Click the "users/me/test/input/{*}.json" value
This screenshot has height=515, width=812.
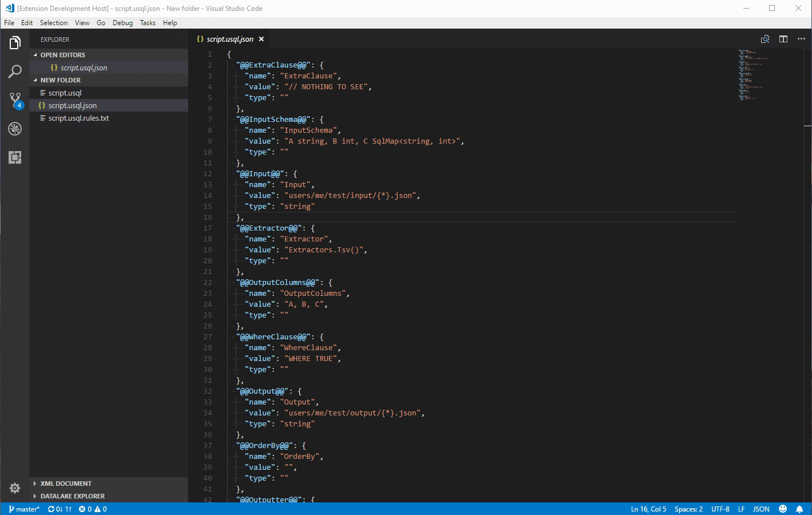pos(350,196)
